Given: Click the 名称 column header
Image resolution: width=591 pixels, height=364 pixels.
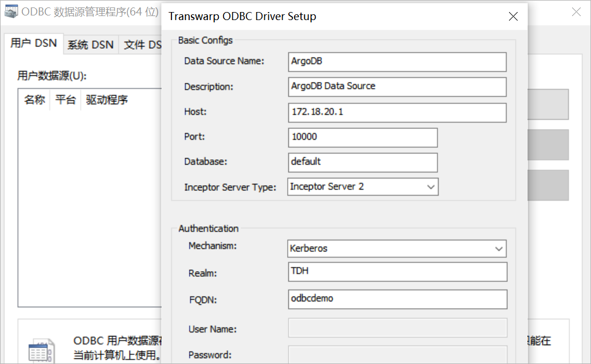Looking at the screenshot, I should [x=34, y=100].
